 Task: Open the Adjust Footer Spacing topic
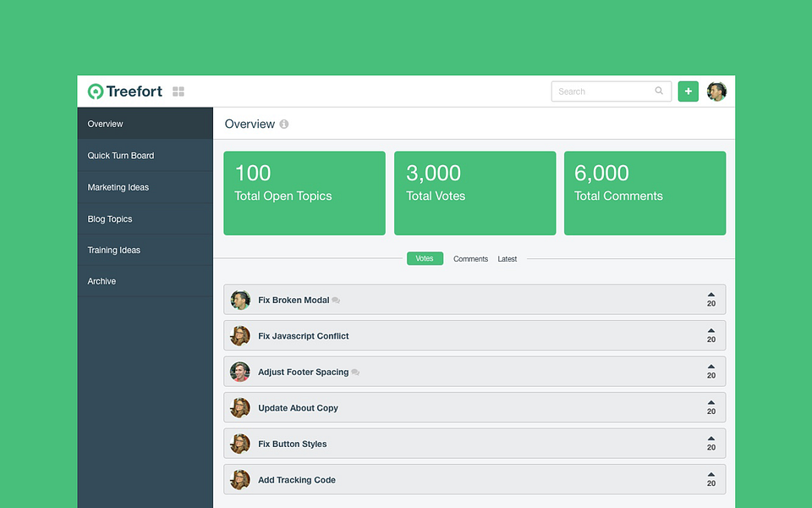475,372
